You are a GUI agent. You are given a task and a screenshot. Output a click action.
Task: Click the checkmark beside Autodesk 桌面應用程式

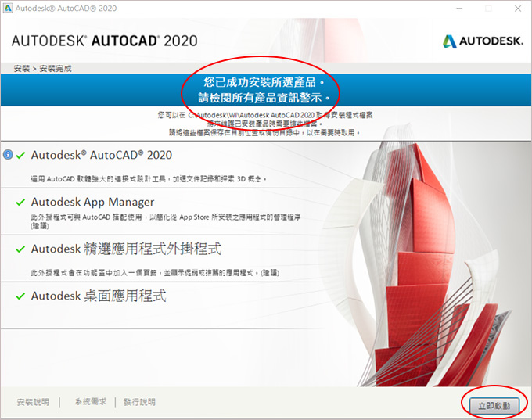[20, 296]
